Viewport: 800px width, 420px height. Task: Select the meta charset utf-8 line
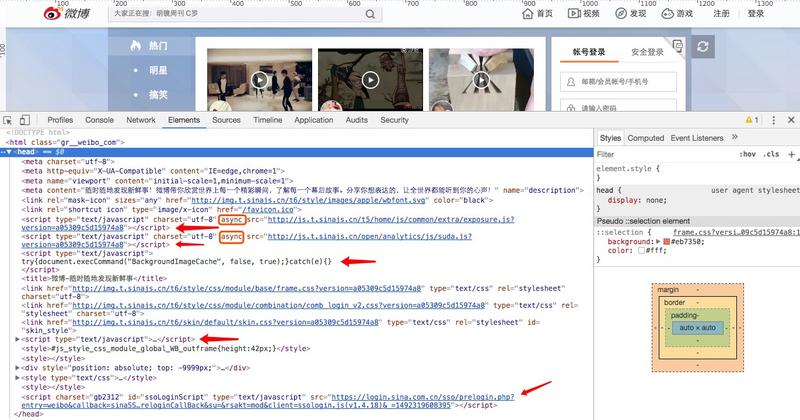[x=68, y=161]
